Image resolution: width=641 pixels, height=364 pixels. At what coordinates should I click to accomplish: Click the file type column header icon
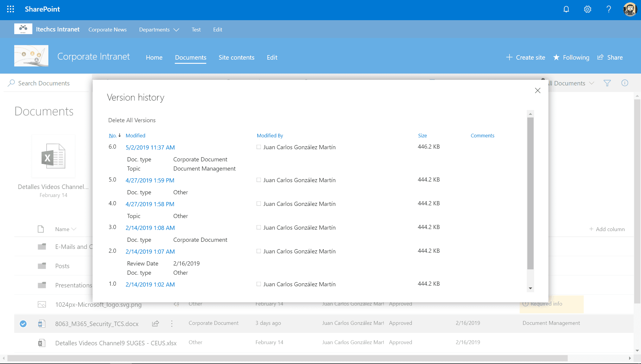tap(41, 229)
